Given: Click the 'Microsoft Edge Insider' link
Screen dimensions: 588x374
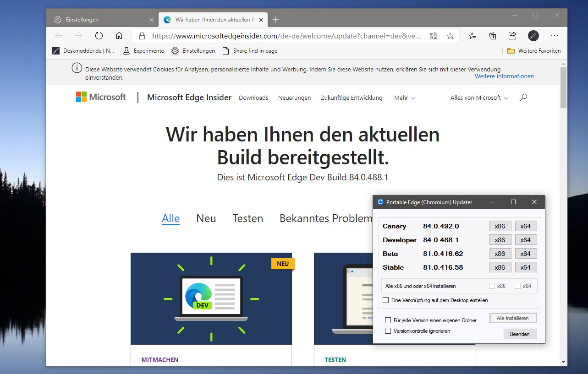Looking at the screenshot, I should tap(189, 98).
